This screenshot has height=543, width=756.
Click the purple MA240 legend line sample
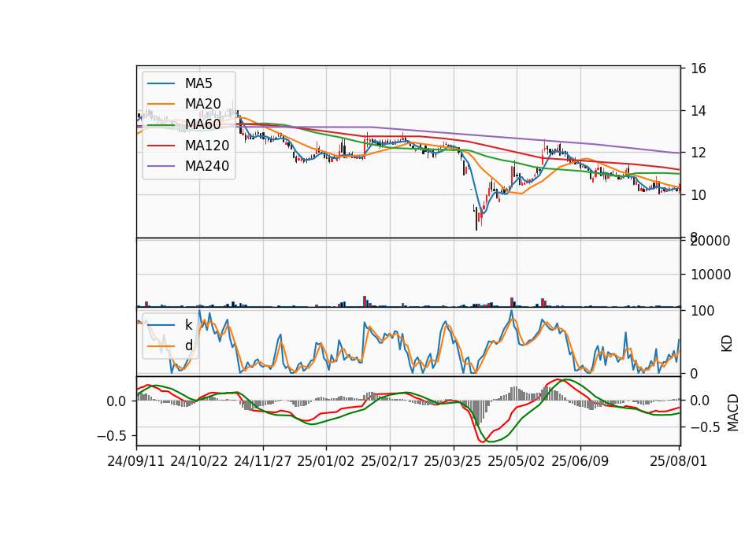coord(161,166)
